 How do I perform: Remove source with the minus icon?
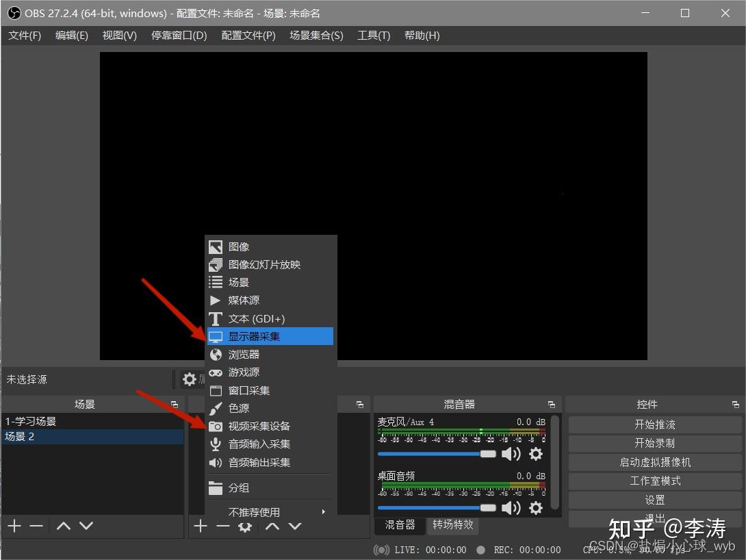pyautogui.click(x=222, y=526)
